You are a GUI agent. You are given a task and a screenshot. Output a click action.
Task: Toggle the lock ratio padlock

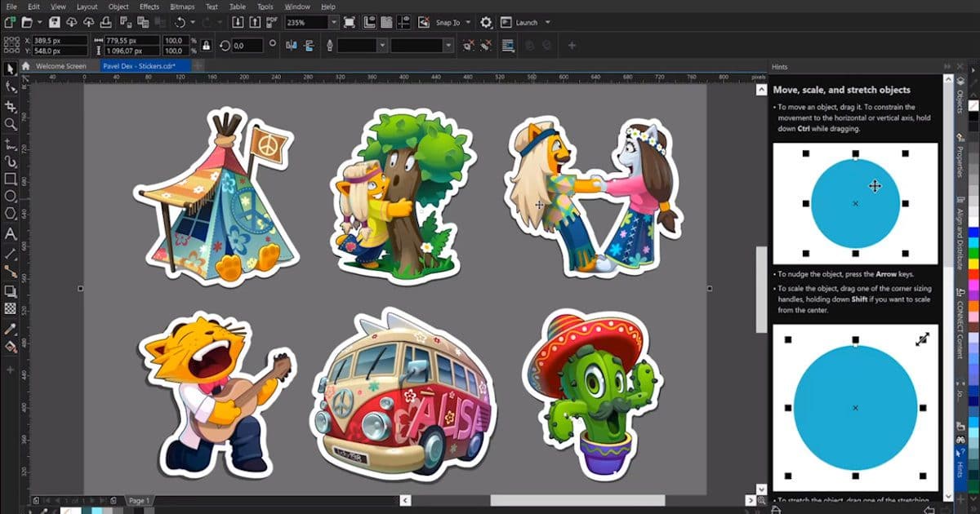click(x=205, y=46)
